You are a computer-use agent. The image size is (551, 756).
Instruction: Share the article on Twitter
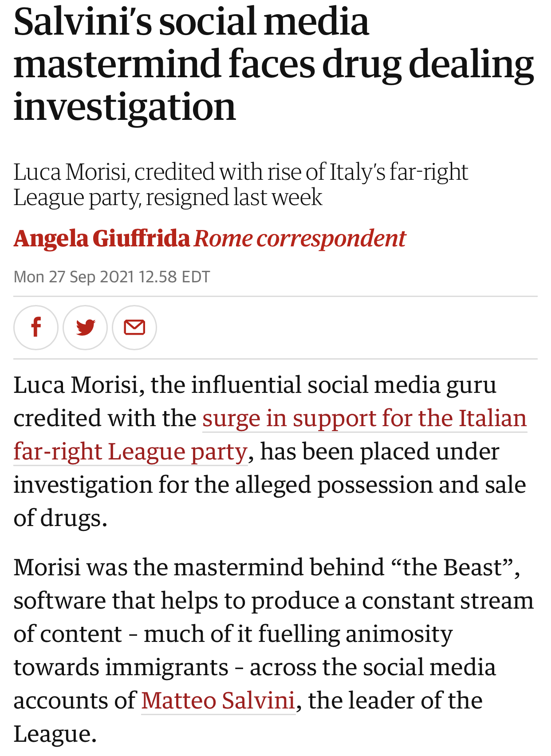[x=85, y=328]
